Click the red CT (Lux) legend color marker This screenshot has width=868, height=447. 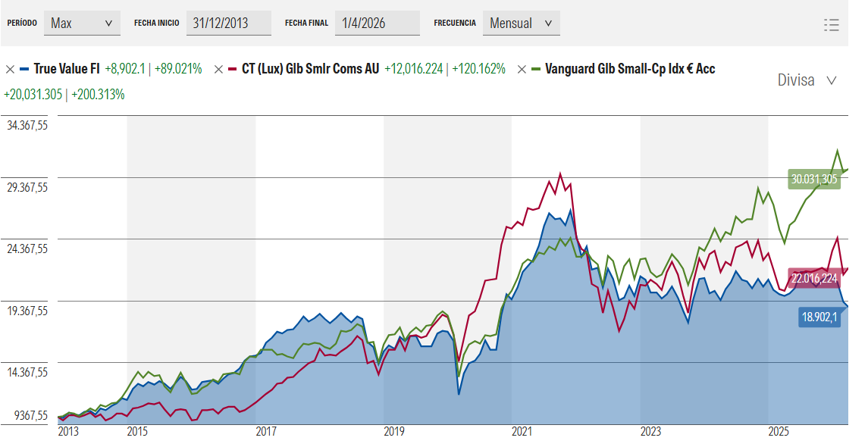233,69
